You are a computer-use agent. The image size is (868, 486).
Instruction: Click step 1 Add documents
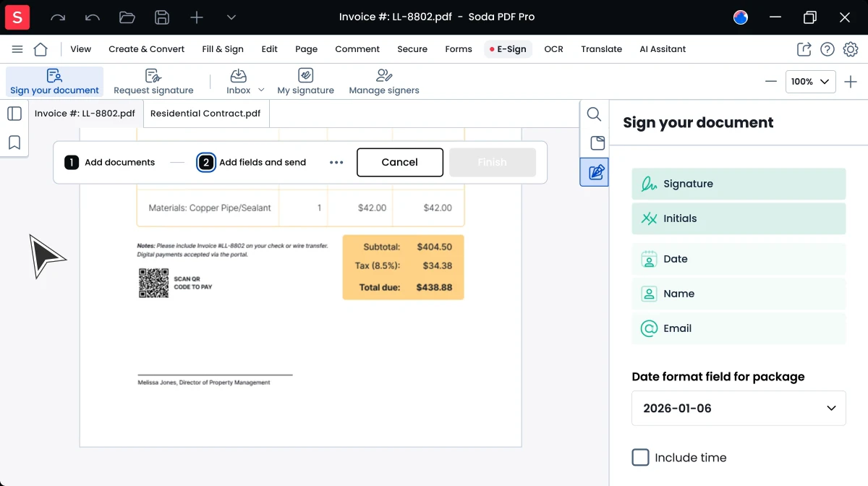click(110, 162)
